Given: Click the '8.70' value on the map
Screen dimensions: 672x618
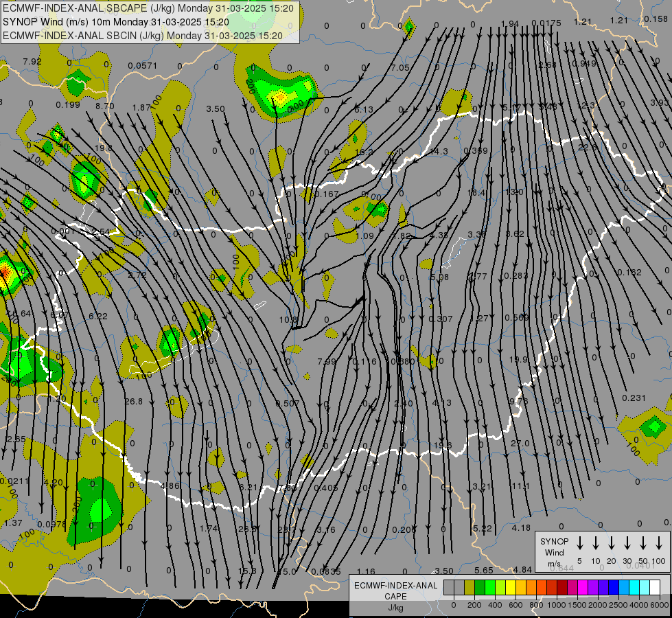Looking at the screenshot, I should (x=104, y=106).
